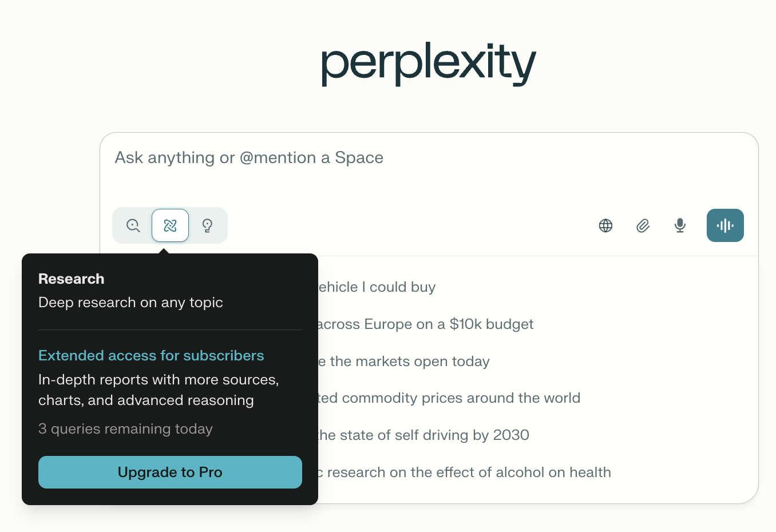The width and height of the screenshot is (776, 532).
Task: Pick suggestion 'the markets open today'
Action: (404, 362)
